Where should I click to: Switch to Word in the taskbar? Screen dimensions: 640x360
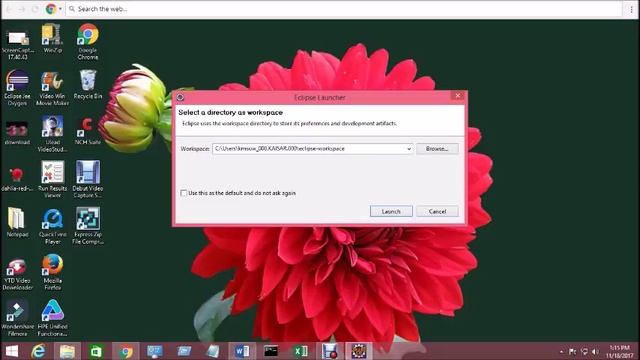point(242,351)
